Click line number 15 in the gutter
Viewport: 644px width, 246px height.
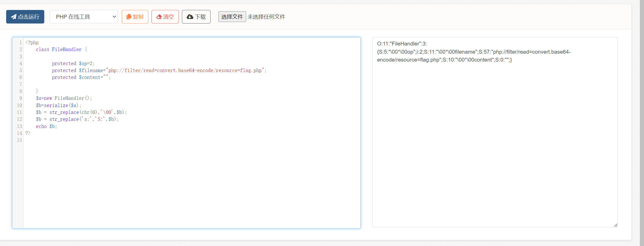19,140
